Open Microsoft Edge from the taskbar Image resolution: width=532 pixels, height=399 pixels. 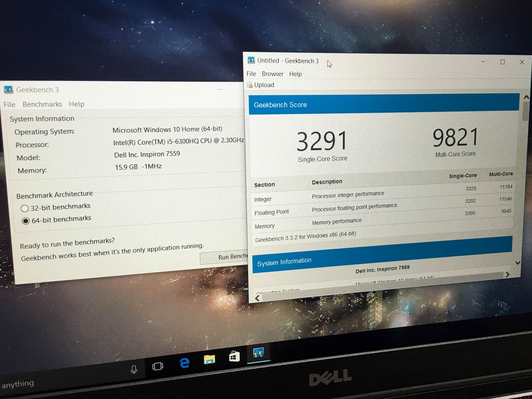[x=184, y=363]
